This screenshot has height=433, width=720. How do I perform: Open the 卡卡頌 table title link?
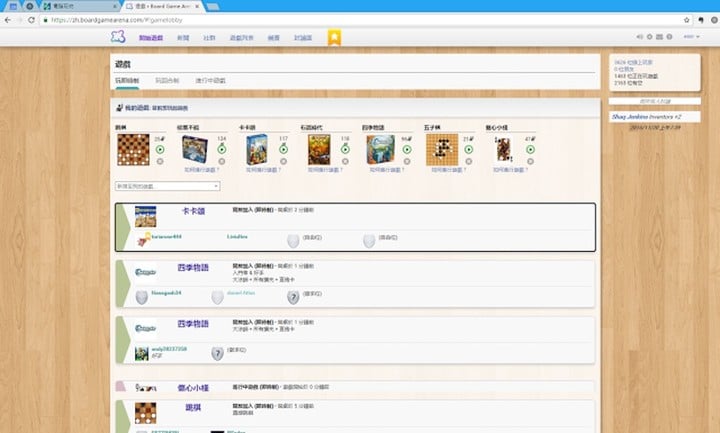coord(193,211)
